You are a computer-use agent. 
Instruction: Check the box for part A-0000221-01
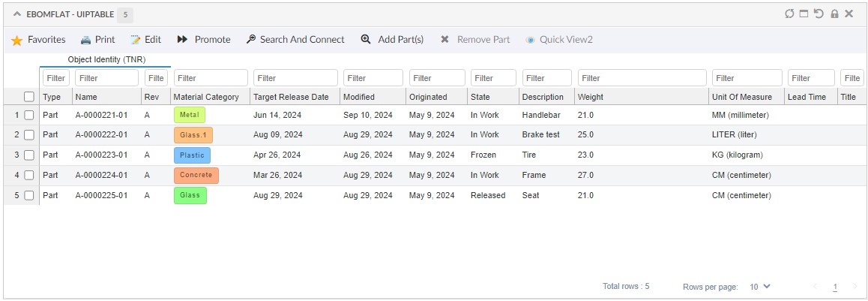point(29,116)
